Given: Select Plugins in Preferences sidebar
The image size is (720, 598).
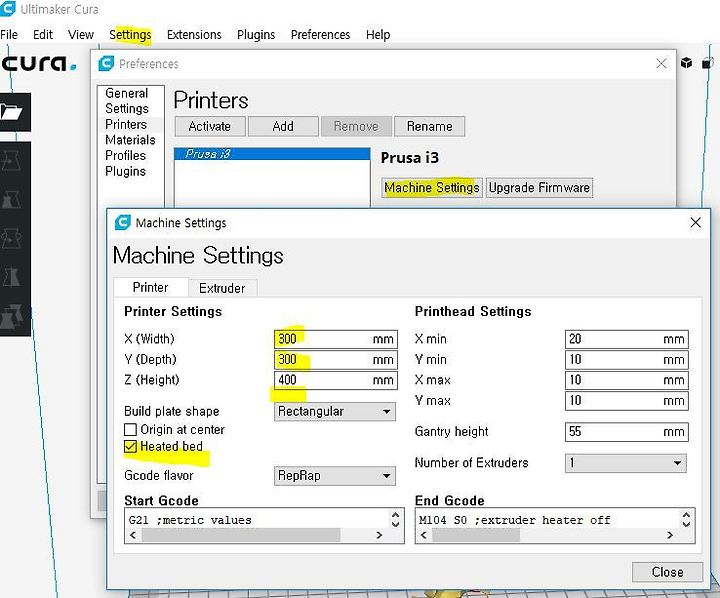Looking at the screenshot, I should [125, 171].
